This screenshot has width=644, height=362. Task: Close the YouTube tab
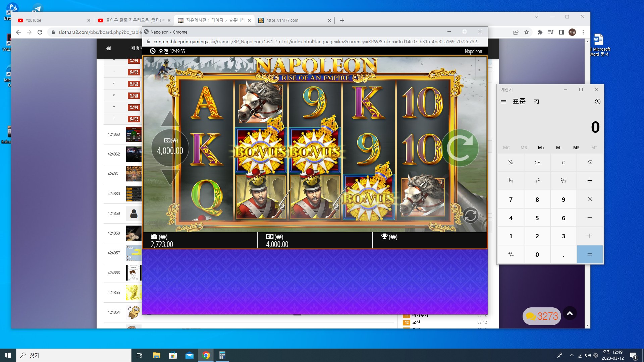pos(89,20)
